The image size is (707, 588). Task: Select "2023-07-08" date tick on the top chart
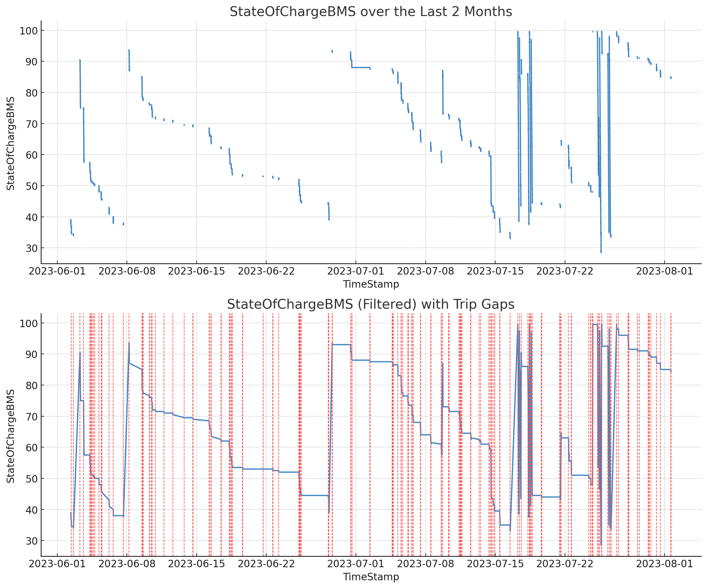pyautogui.click(x=426, y=271)
